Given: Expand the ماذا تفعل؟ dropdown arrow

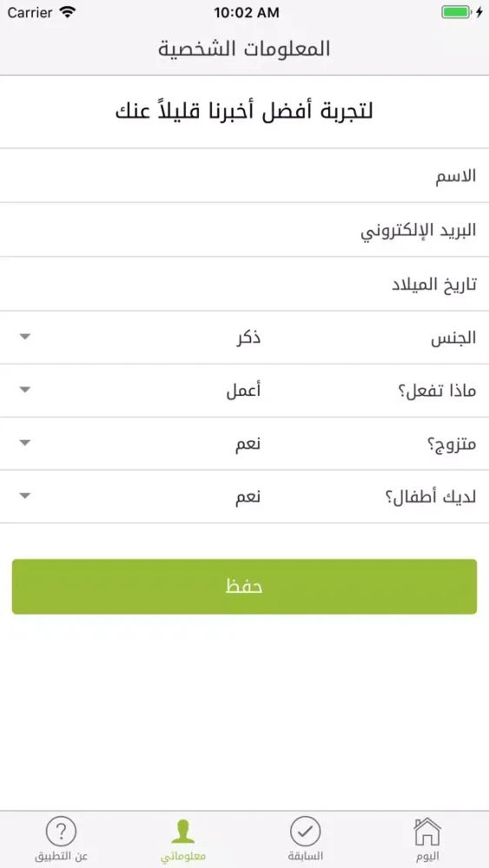Looking at the screenshot, I should point(25,390).
